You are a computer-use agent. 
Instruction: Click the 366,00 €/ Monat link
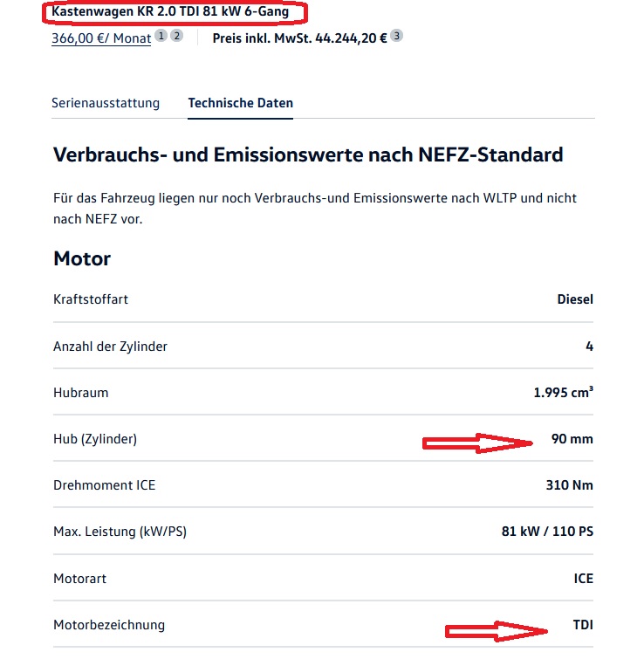(x=101, y=38)
